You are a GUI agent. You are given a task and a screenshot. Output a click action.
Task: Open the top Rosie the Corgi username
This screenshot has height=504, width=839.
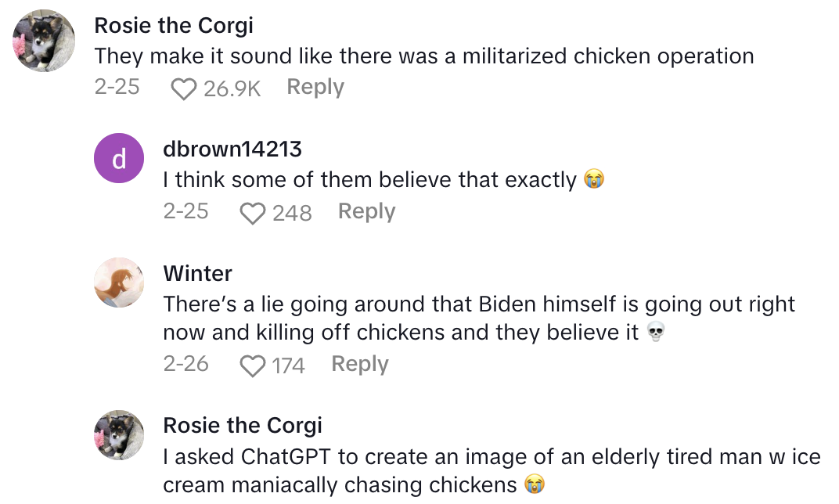coord(174,25)
